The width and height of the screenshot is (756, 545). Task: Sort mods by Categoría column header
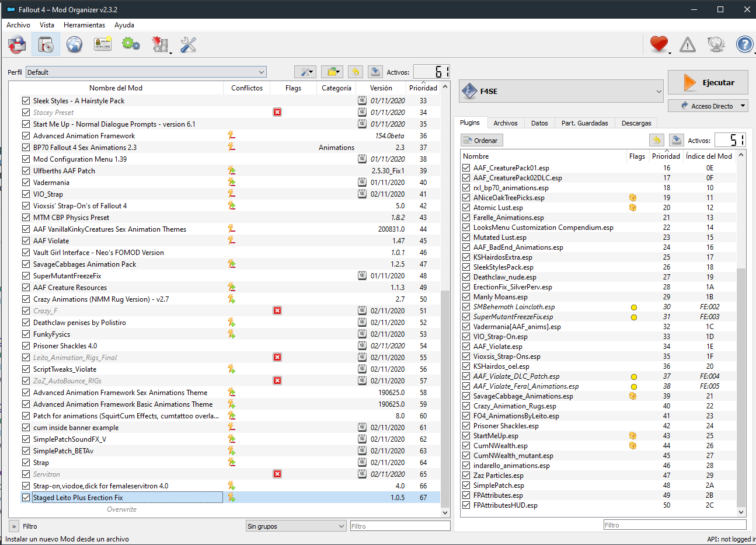coord(336,88)
